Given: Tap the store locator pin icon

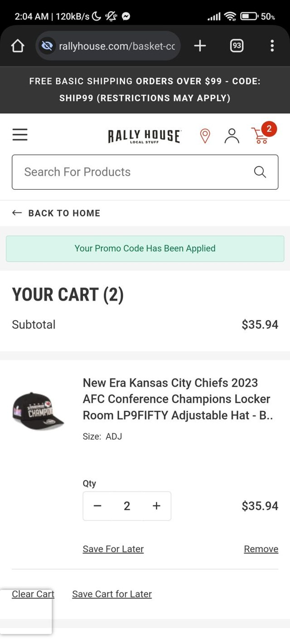Looking at the screenshot, I should coord(205,135).
